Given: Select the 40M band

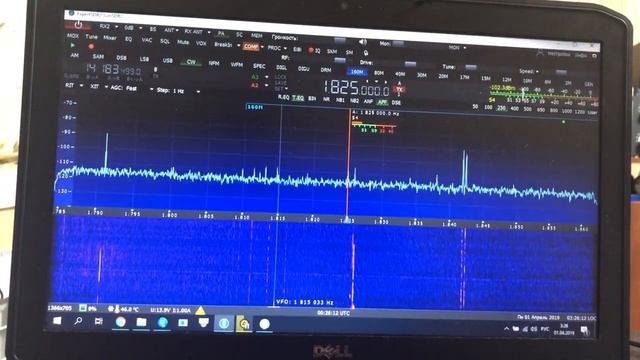Looking at the screenshot, I should coord(400,74).
